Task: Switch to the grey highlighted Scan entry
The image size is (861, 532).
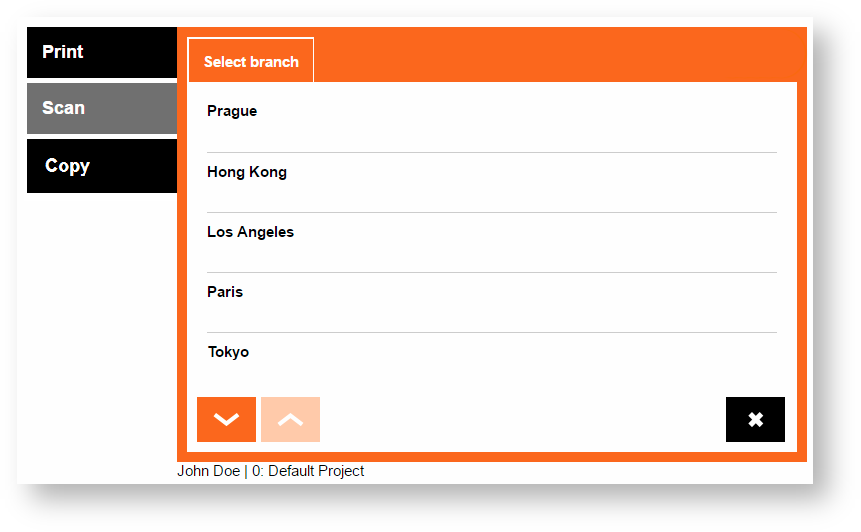Action: [101, 108]
